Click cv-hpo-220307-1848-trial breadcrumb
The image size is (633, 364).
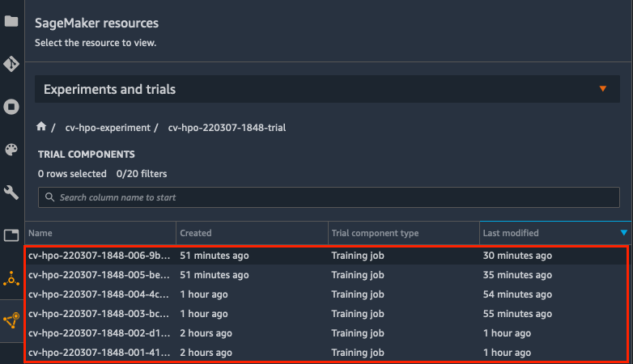227,128
